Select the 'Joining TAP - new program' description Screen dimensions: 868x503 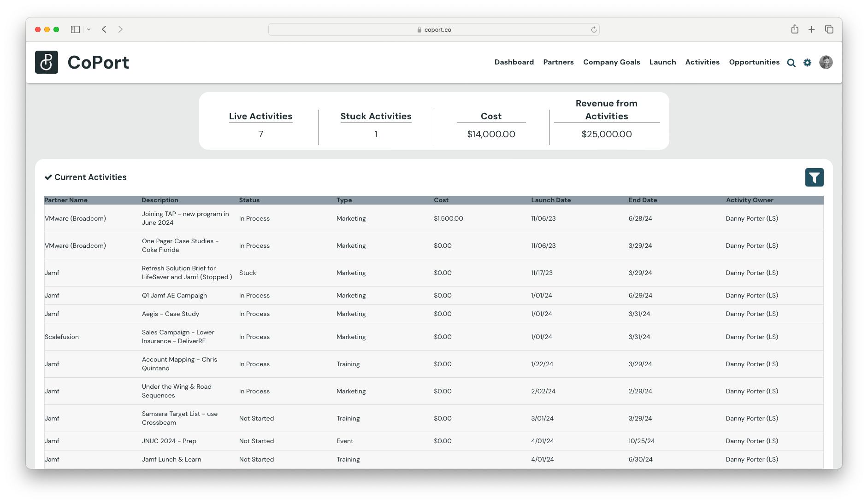tap(185, 218)
